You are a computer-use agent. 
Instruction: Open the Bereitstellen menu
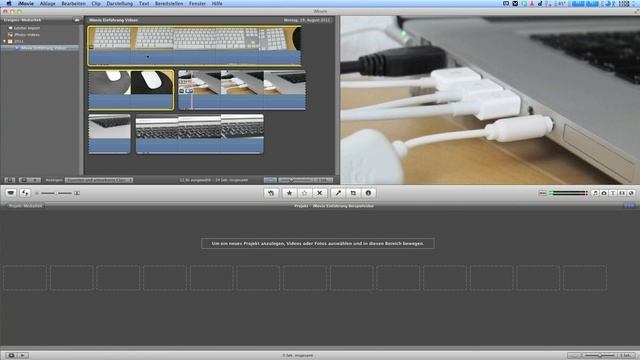click(x=169, y=3)
